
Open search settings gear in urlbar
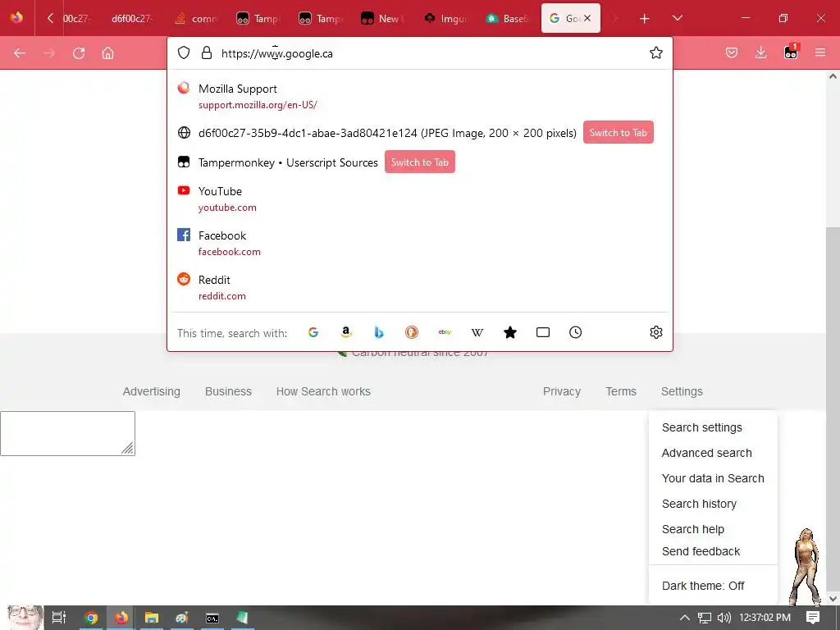coord(655,332)
